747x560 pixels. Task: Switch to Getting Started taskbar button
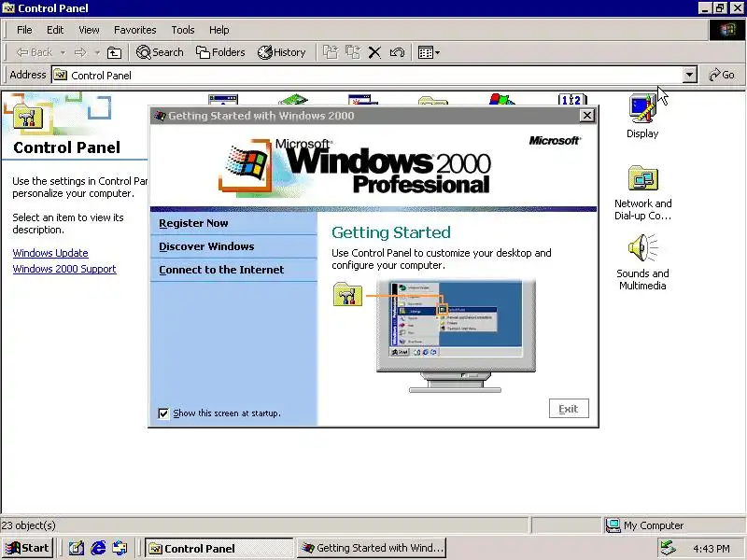click(373, 548)
